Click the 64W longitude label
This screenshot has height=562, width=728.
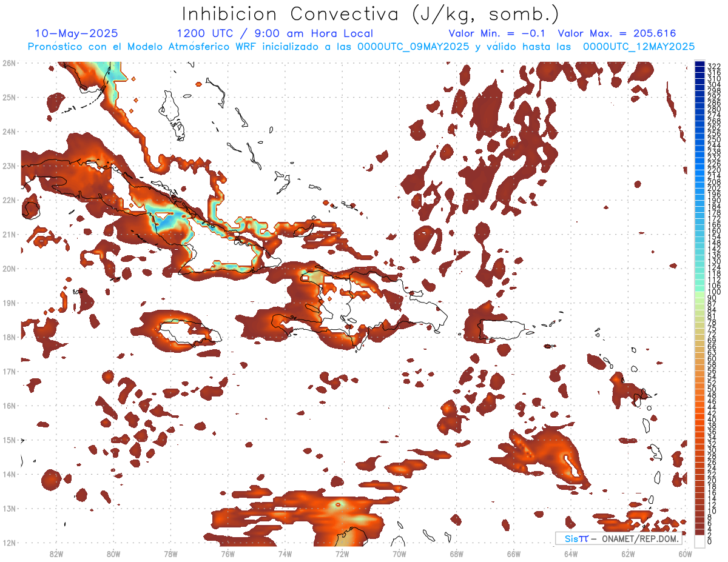571,554
